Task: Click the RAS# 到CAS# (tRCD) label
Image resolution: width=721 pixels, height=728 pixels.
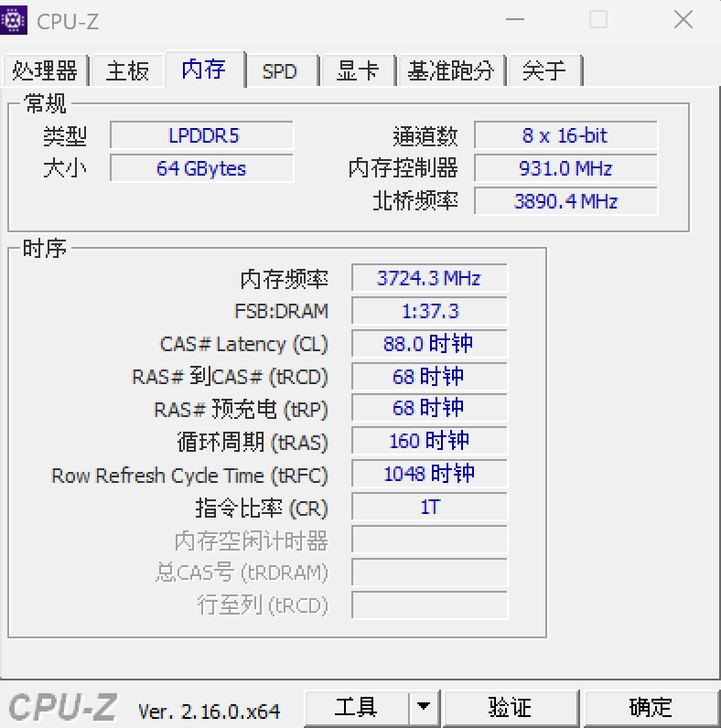Action: (231, 377)
